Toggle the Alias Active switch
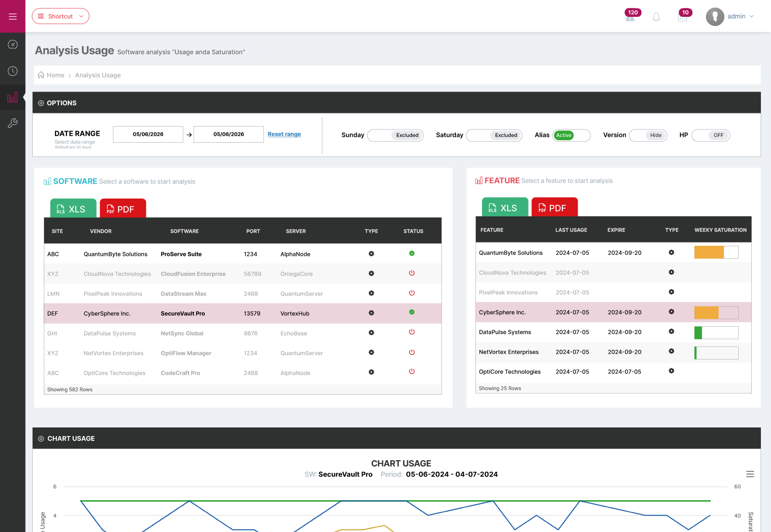 572,135
